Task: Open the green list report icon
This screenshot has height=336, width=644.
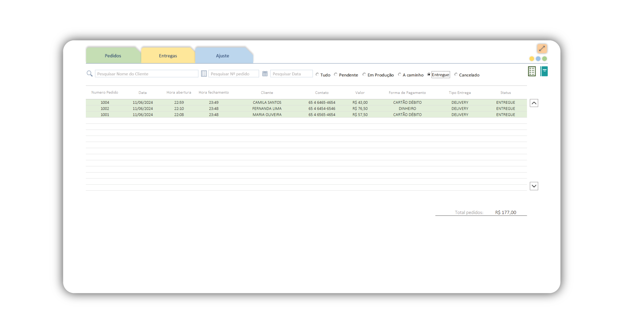Action: [x=532, y=71]
